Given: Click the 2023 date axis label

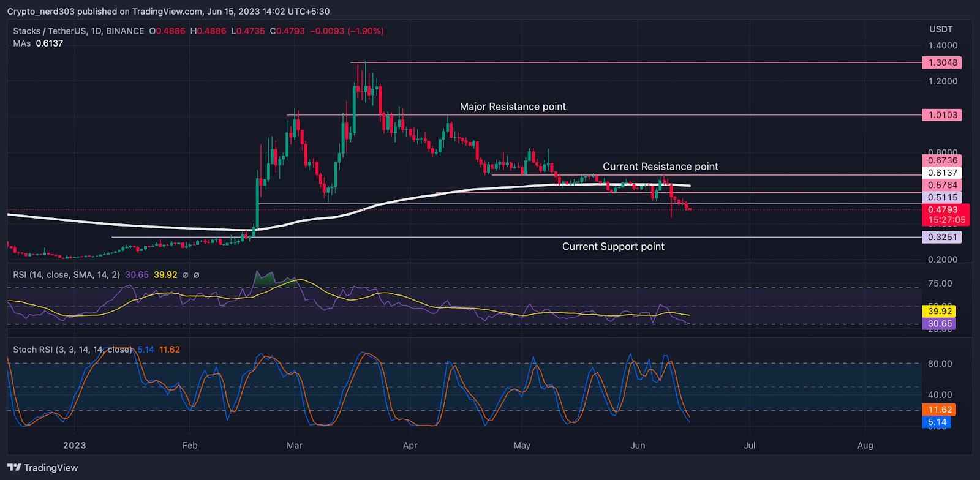Looking at the screenshot, I should tap(75, 445).
